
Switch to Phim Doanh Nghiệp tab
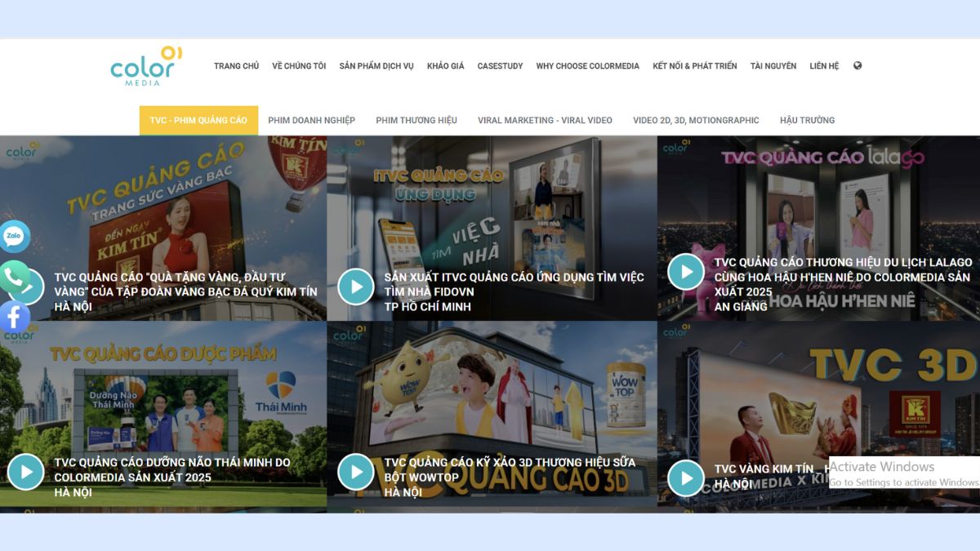pos(311,120)
